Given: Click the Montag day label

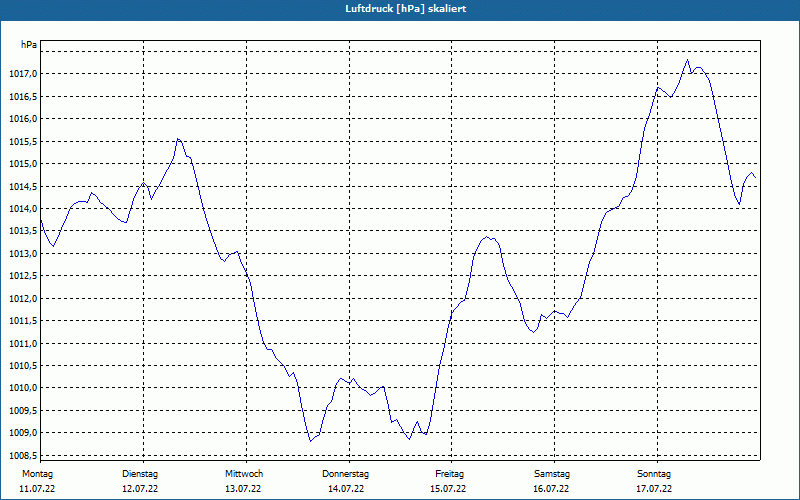Looking at the screenshot, I should click(37, 474).
